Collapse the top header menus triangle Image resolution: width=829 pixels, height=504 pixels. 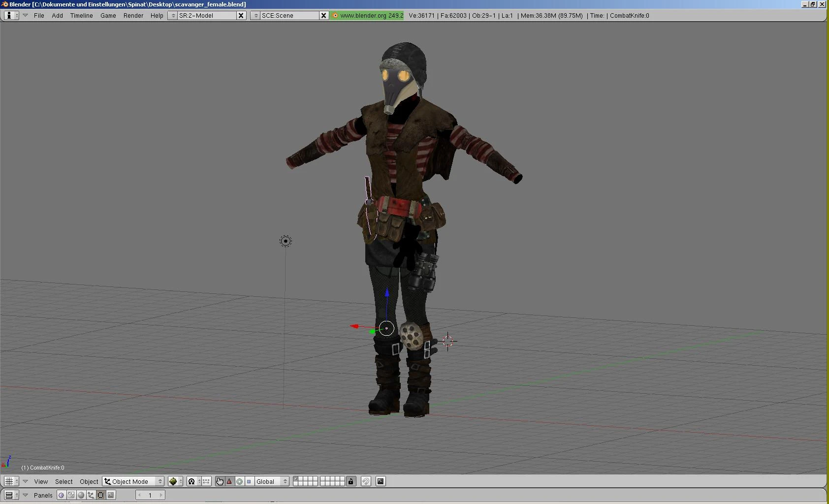pos(25,15)
